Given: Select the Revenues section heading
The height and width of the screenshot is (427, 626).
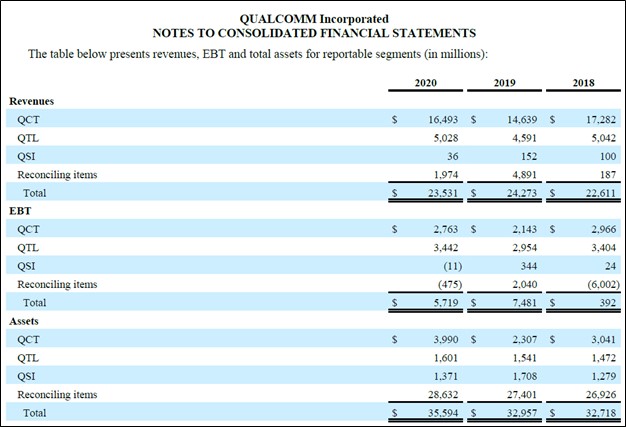Looking at the screenshot, I should (32, 101).
